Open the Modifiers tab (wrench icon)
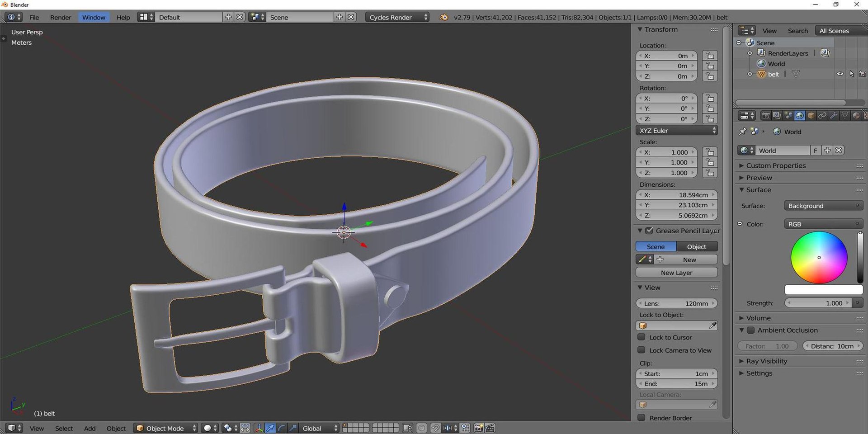The height and width of the screenshot is (434, 868). pos(834,116)
